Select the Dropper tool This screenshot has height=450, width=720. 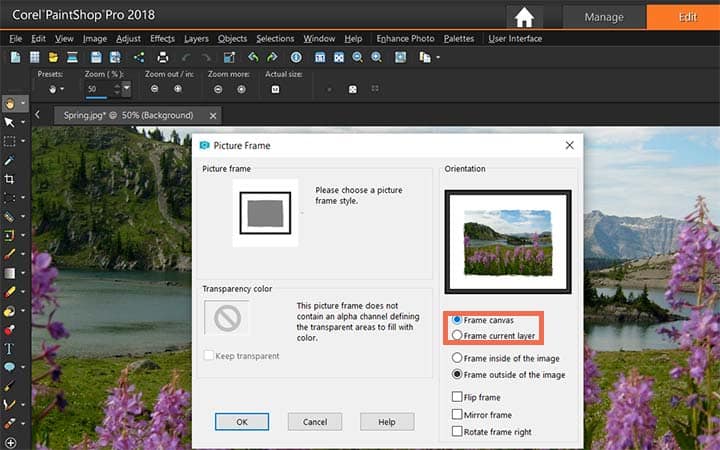9,160
